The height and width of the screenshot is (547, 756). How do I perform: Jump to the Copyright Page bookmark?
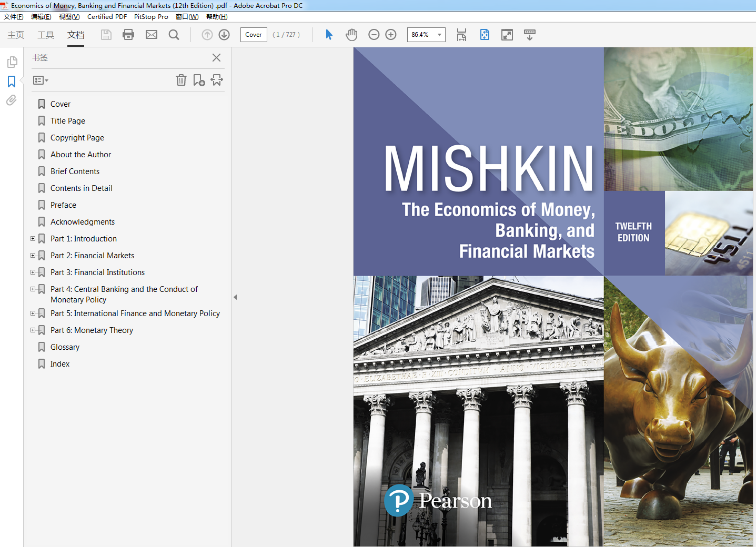(x=77, y=138)
